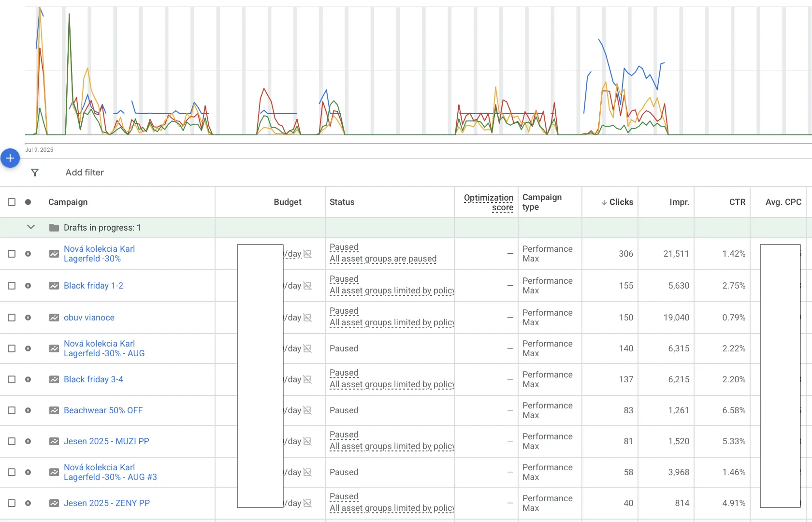Check the box for obuv vianoce
Screen dimensions: 812x522
(12, 318)
